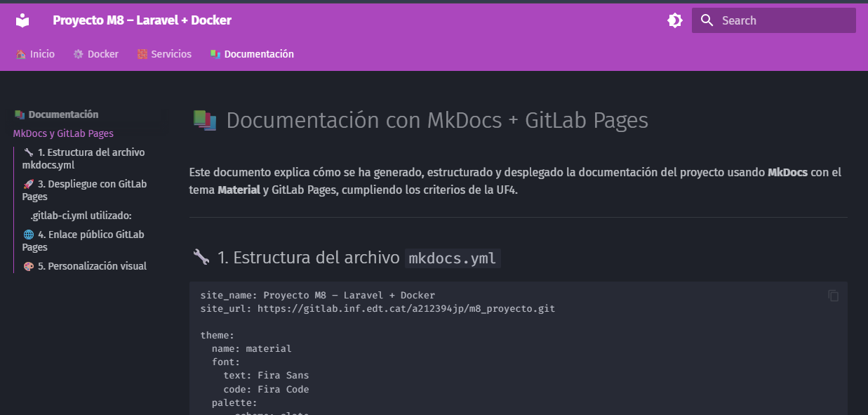The image size is (868, 415).
Task: Copy the mkdocs.yml code block to clipboard
Action: click(833, 296)
